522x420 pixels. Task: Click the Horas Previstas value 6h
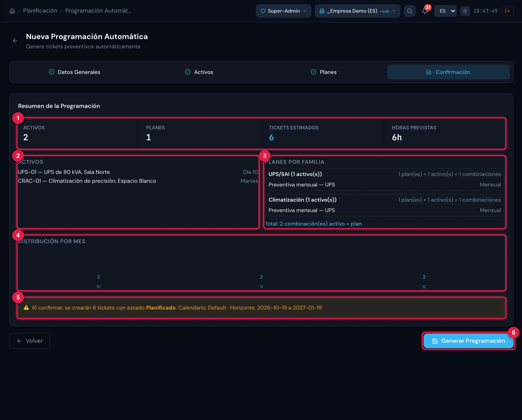(397, 137)
